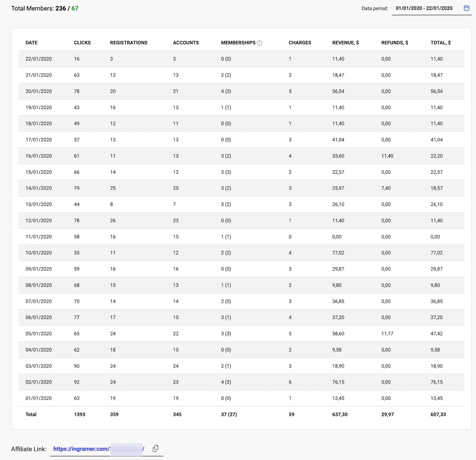Click the green 67 members count
The width and height of the screenshot is (476, 460).
pyautogui.click(x=75, y=8)
